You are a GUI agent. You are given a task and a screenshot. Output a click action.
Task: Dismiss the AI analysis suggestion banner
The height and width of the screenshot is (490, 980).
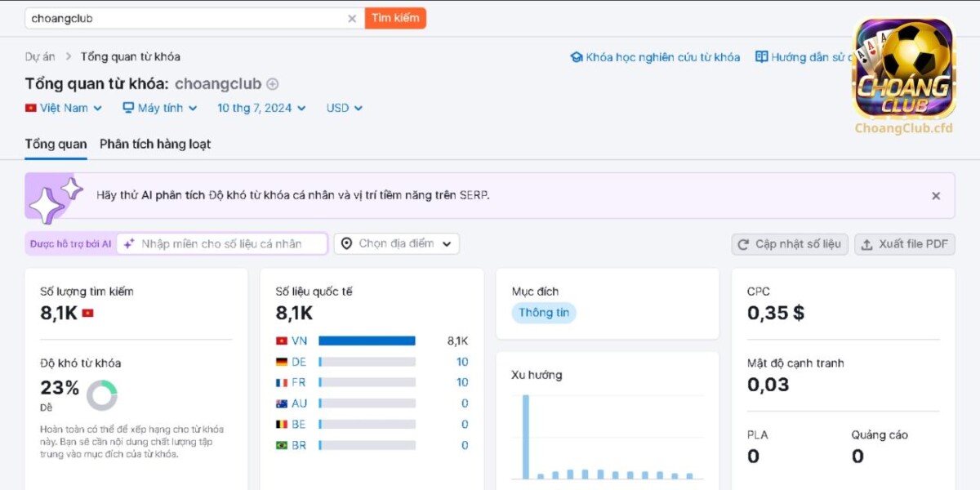tap(936, 195)
